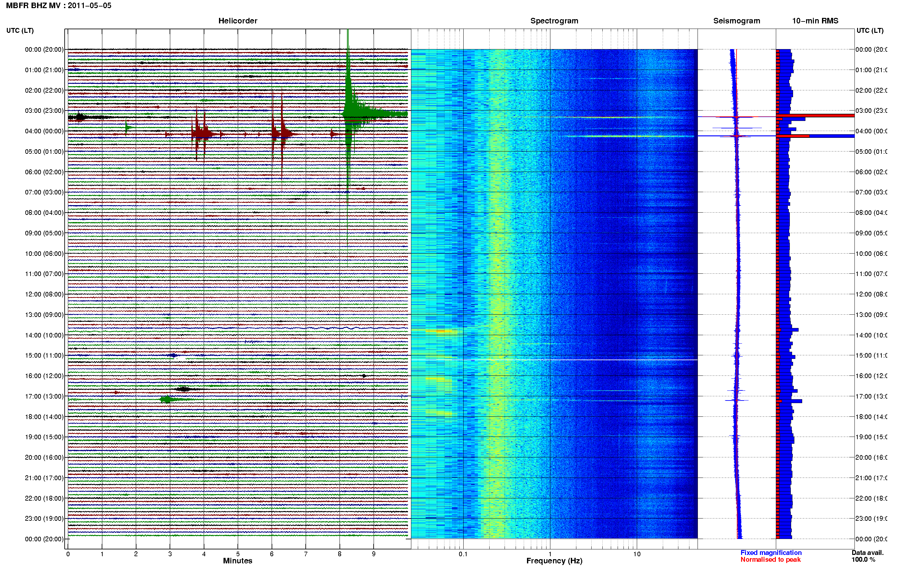Click the left '07:00 (03:00)' time label

44,192
